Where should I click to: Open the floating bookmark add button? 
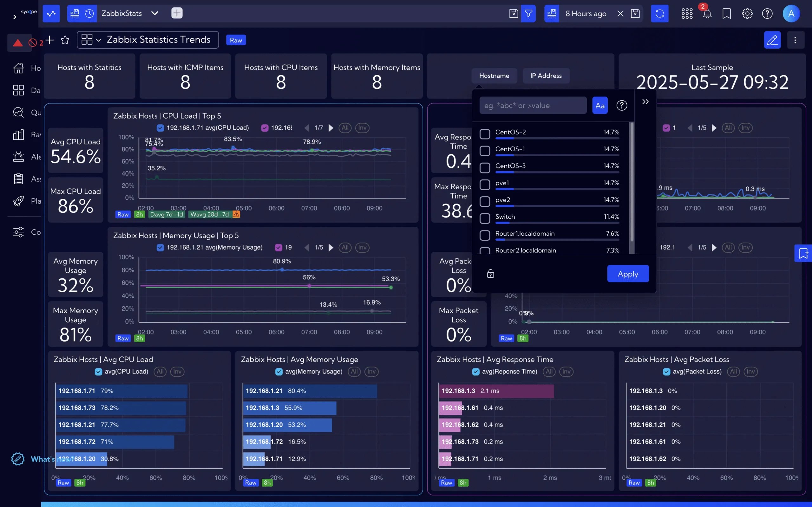[803, 253]
